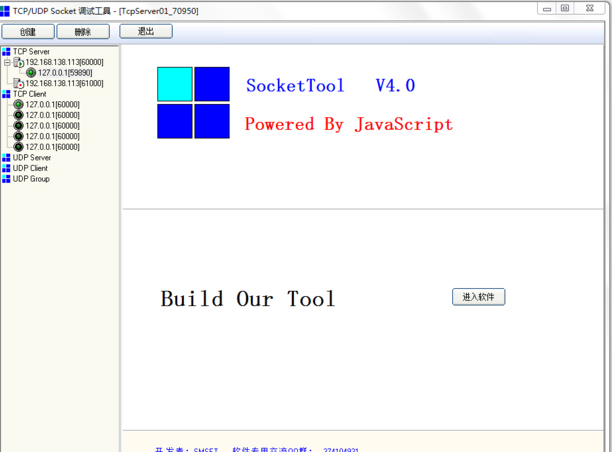The image size is (612, 452).
Task: Select the TCP Server category icon
Action: [x=6, y=52]
